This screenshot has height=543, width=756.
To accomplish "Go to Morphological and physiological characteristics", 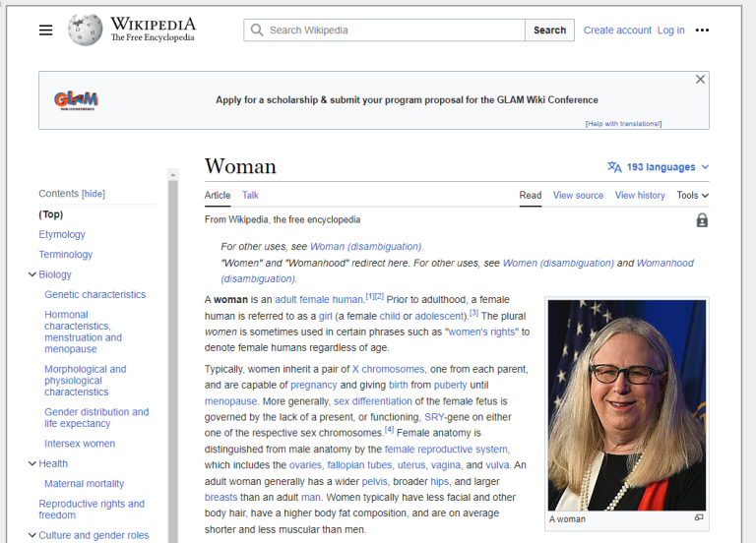I will pyautogui.click(x=86, y=380).
